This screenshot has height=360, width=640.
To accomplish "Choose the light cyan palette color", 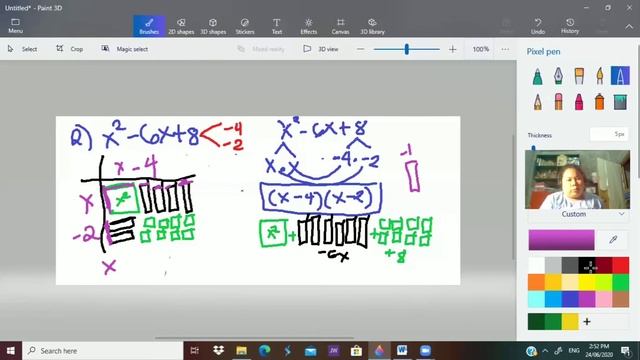I will [x=536, y=299].
